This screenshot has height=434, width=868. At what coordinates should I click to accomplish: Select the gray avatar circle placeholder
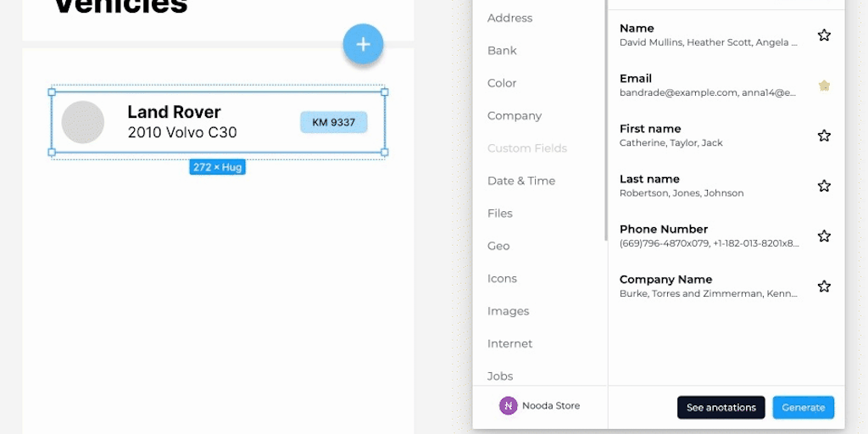(83, 122)
